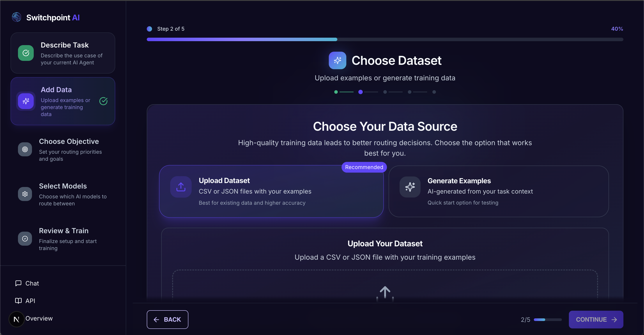Go to the Choose Objective step
Screen dimensions: 644x335
pos(63,149)
